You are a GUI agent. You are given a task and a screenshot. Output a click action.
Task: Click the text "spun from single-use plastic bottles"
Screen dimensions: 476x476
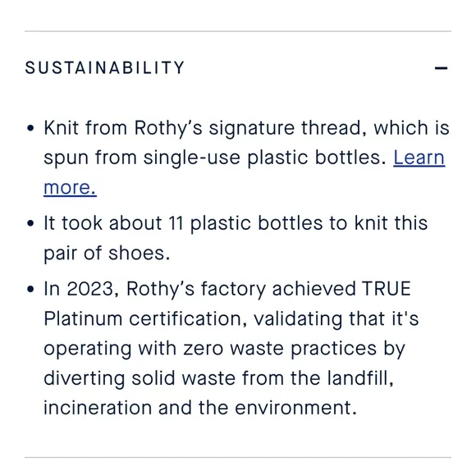tap(215, 158)
